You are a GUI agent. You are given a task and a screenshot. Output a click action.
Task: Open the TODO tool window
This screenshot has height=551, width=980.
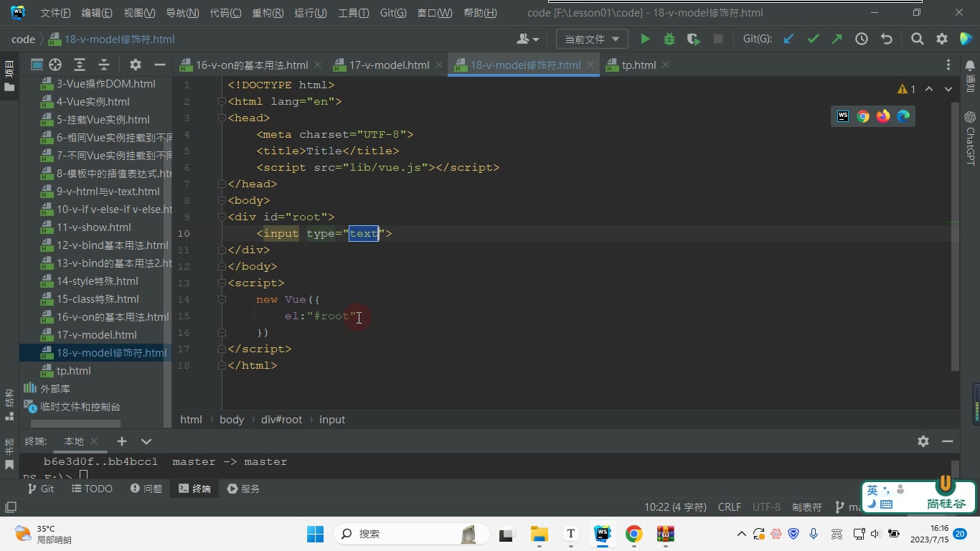92,489
